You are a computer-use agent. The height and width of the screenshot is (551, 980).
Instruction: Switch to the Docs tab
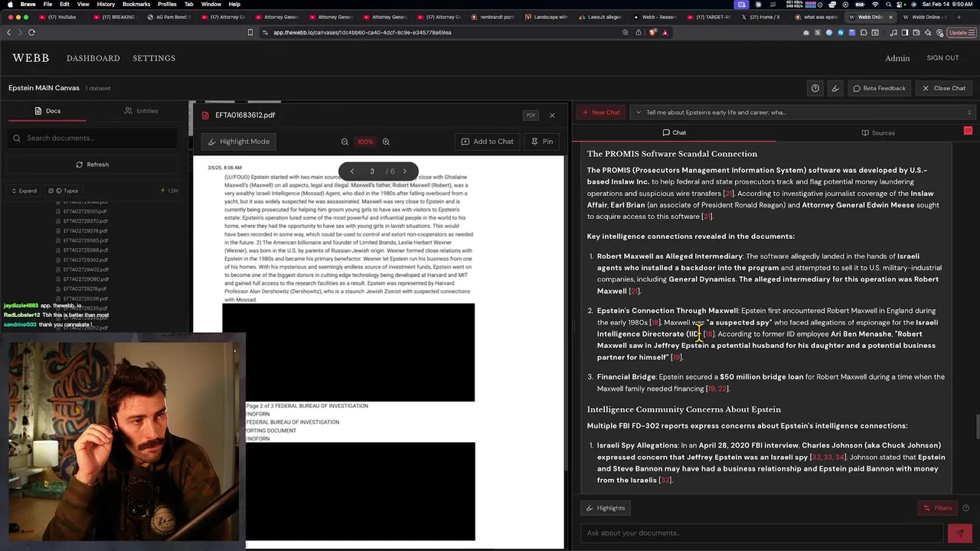coord(47,111)
